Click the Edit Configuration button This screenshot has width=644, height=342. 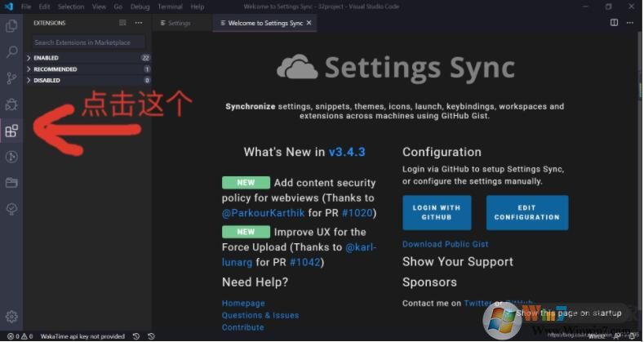[x=526, y=212]
